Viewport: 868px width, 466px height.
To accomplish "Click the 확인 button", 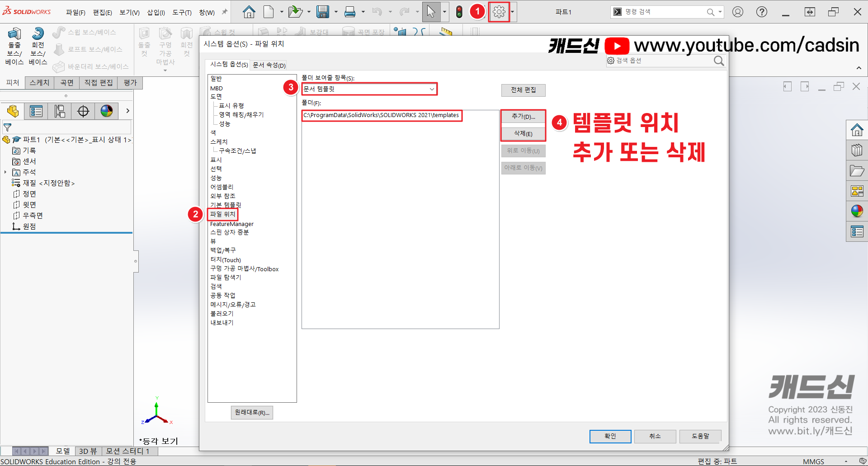I will (x=610, y=436).
